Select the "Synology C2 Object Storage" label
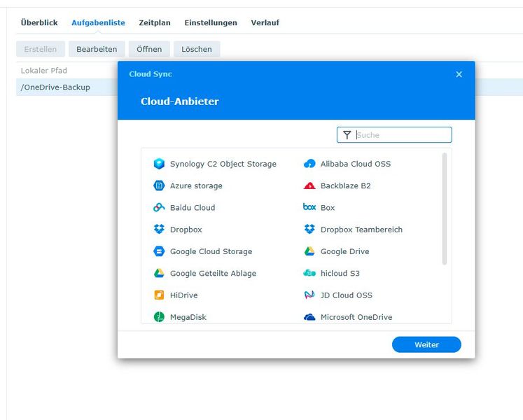Viewport: 523px width, 420px height. (x=223, y=164)
